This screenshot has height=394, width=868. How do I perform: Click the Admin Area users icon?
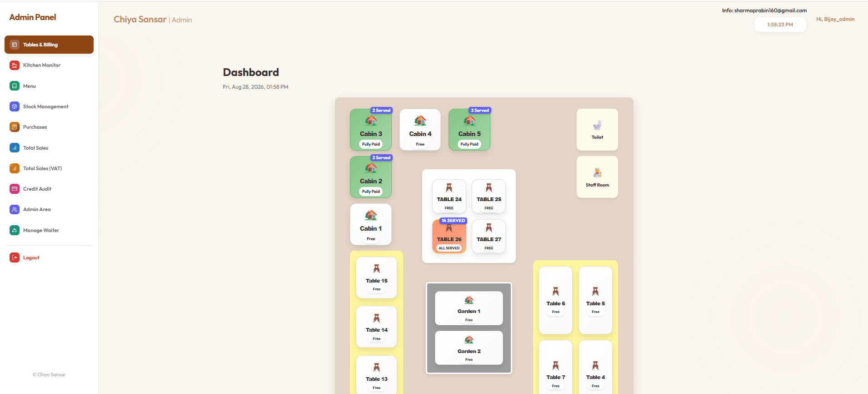[x=15, y=209]
